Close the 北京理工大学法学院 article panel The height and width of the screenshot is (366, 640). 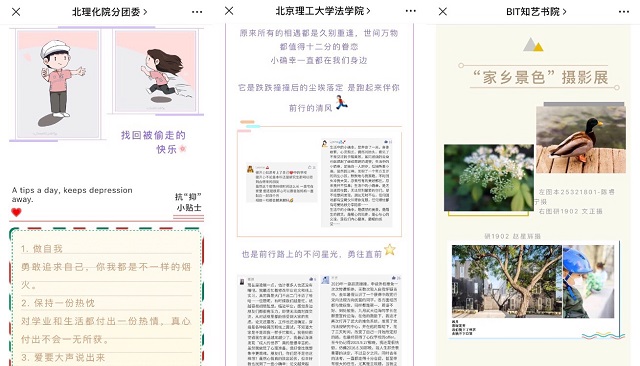click(229, 11)
